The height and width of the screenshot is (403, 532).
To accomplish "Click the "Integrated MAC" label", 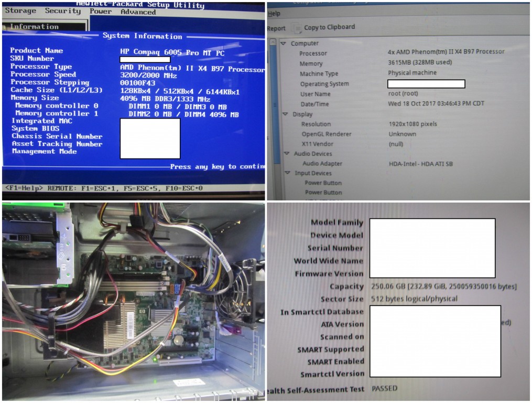I will (x=42, y=121).
